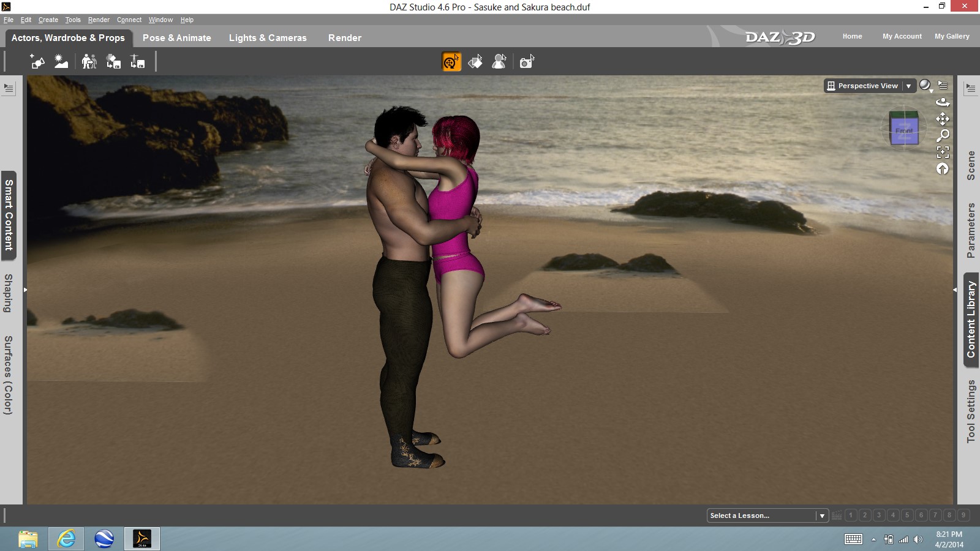The width and height of the screenshot is (980, 551).
Task: Open the File menu
Action: [9, 20]
